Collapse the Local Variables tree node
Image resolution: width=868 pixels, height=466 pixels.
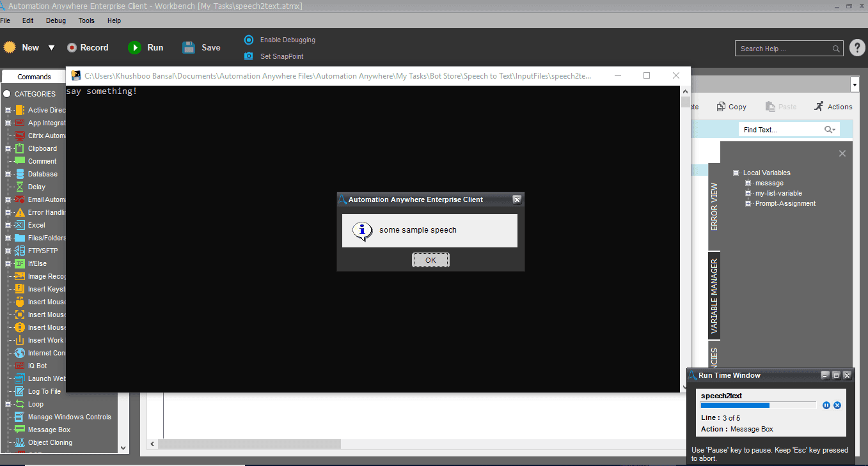click(736, 173)
